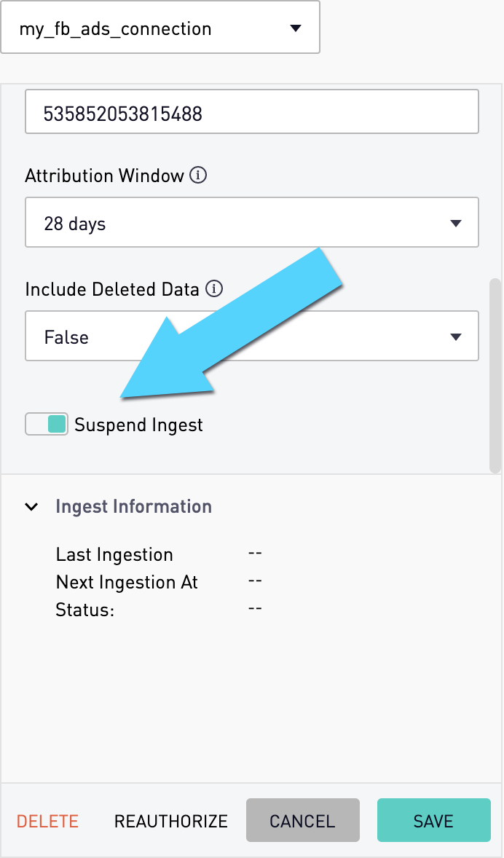Focus the account ID field 535852053815488

(252, 111)
